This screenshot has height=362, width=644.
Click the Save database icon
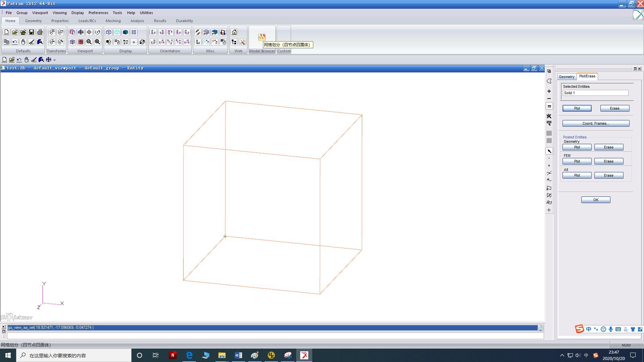click(x=32, y=32)
